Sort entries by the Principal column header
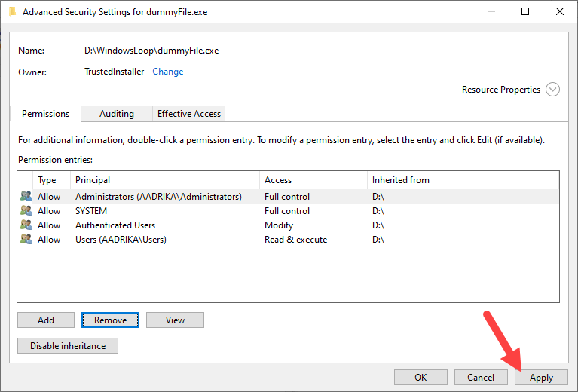 (x=93, y=180)
